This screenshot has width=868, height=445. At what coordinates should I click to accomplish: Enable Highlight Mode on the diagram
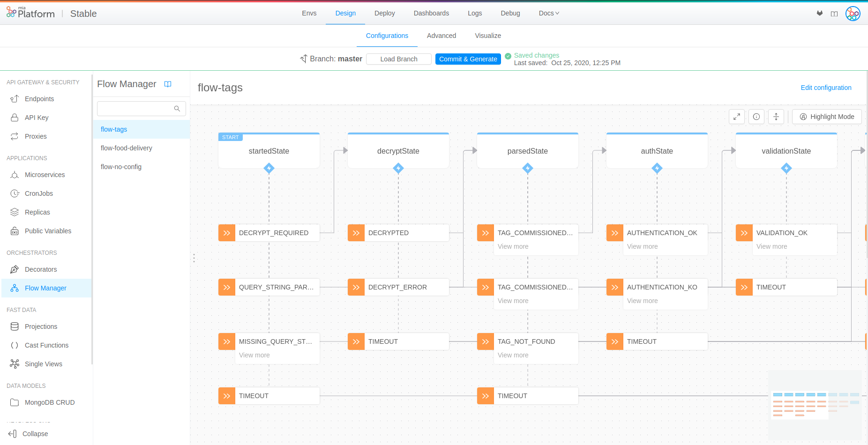(x=826, y=117)
